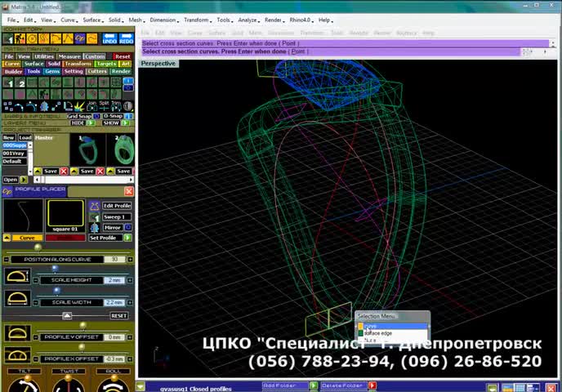Screen dimensions: 562x392
Task: Open the project list dropdown arrow
Action: [30, 145]
